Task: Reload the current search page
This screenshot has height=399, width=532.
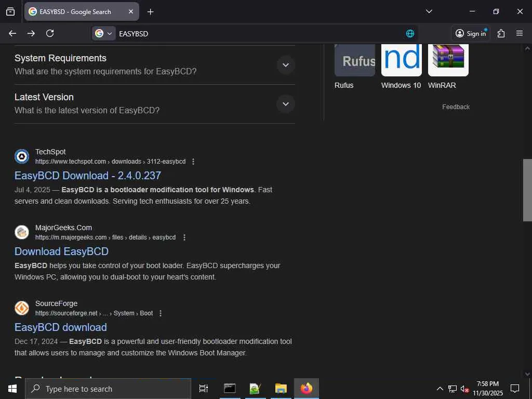Action: [x=50, y=33]
